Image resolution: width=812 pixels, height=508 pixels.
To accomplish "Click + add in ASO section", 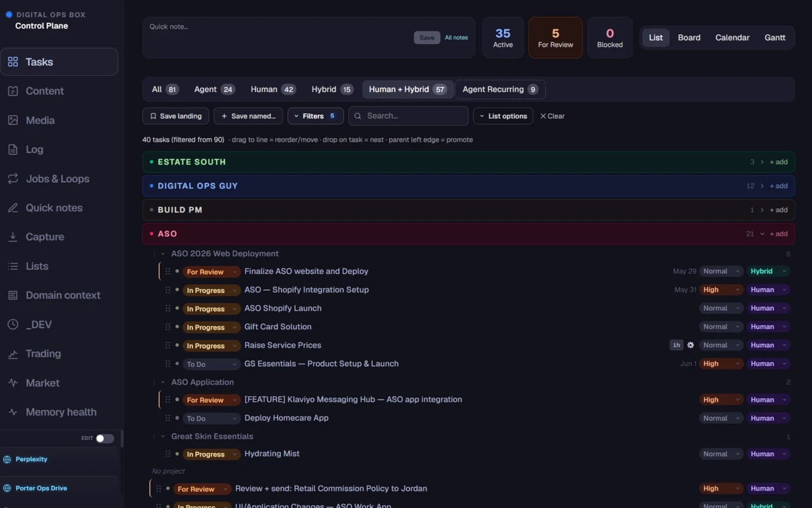I will [778, 233].
